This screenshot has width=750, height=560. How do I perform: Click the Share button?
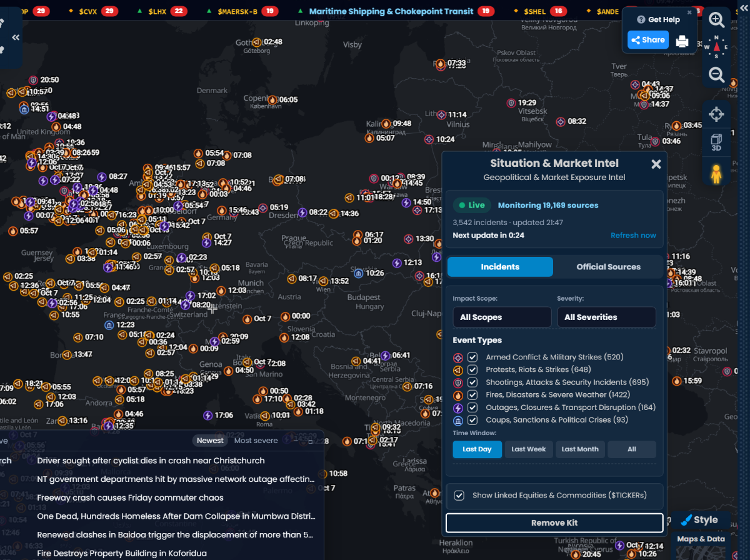click(648, 40)
